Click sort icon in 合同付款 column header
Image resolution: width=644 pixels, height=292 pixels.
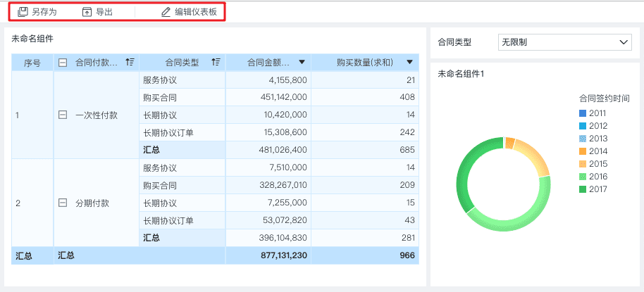tap(130, 63)
